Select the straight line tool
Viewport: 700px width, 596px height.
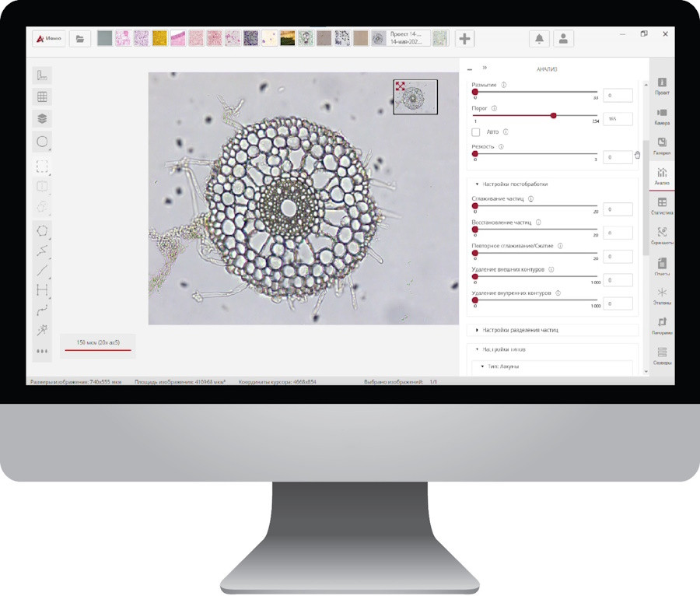42,271
